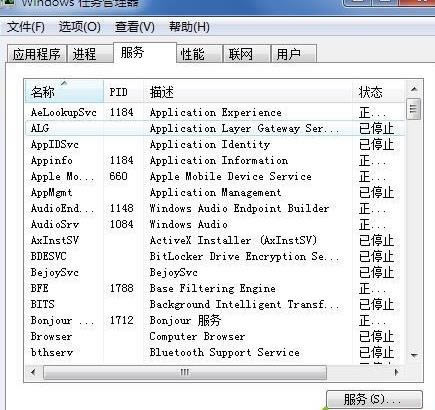This screenshot has height=410, width=435.
Task: Open the 文件(F) menu
Action: (x=26, y=27)
